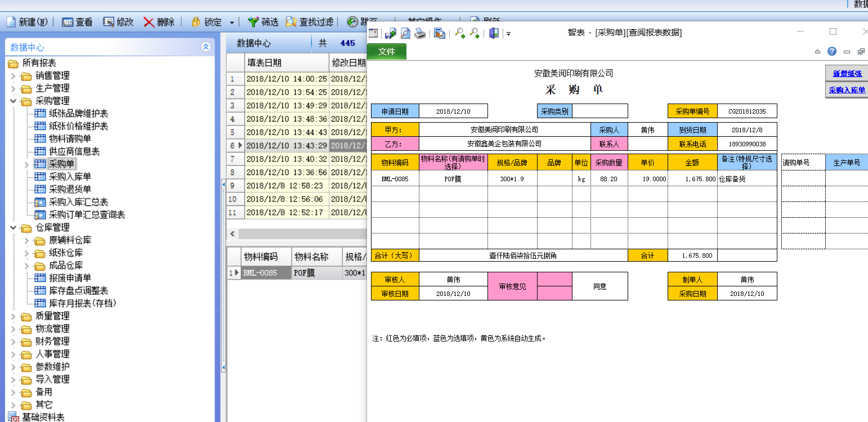Open the 供应商信息表 report
This screenshot has width=868, height=422.
click(x=74, y=151)
